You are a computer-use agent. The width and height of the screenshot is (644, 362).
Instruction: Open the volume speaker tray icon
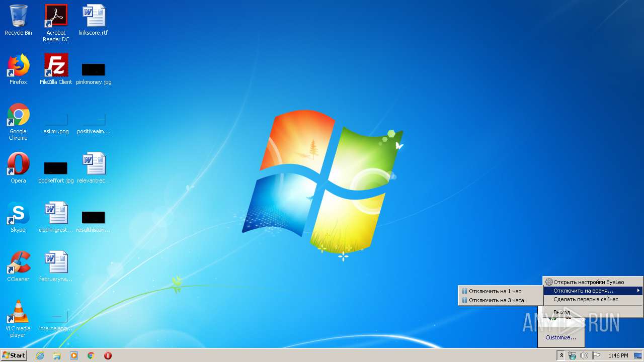click(x=584, y=355)
